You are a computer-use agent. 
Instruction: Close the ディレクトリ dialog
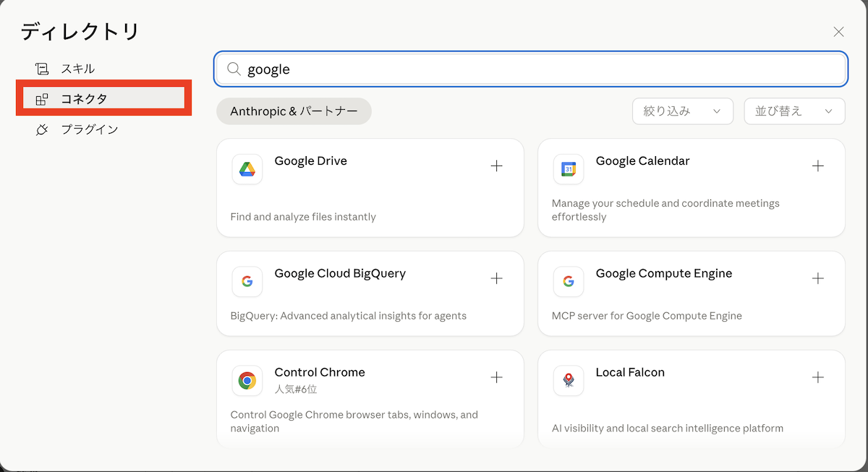838,32
